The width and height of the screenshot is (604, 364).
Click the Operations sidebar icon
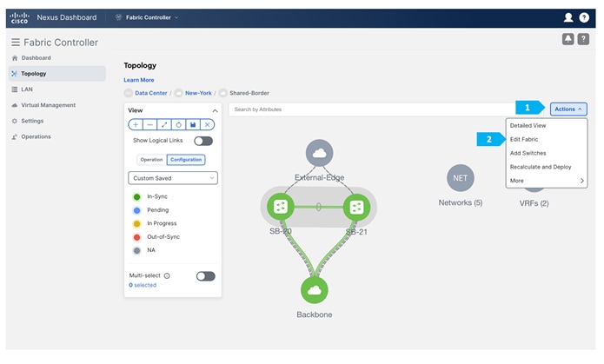[x=15, y=136]
